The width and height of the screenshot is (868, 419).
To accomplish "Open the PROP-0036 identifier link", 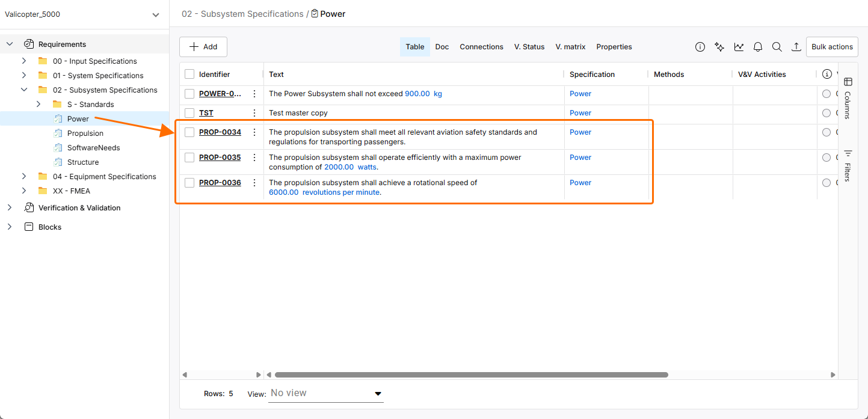I will (x=220, y=183).
